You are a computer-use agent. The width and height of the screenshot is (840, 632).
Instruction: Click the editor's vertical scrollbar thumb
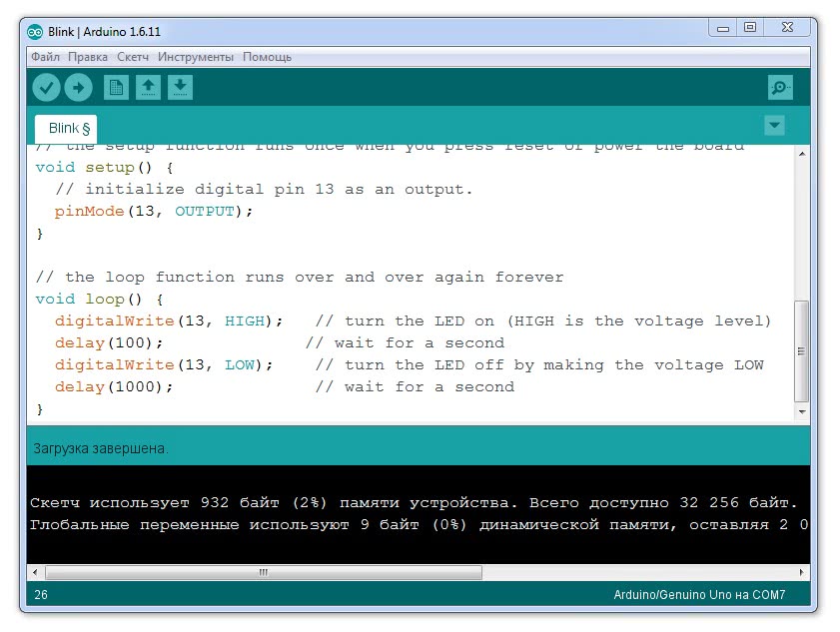tap(801, 349)
